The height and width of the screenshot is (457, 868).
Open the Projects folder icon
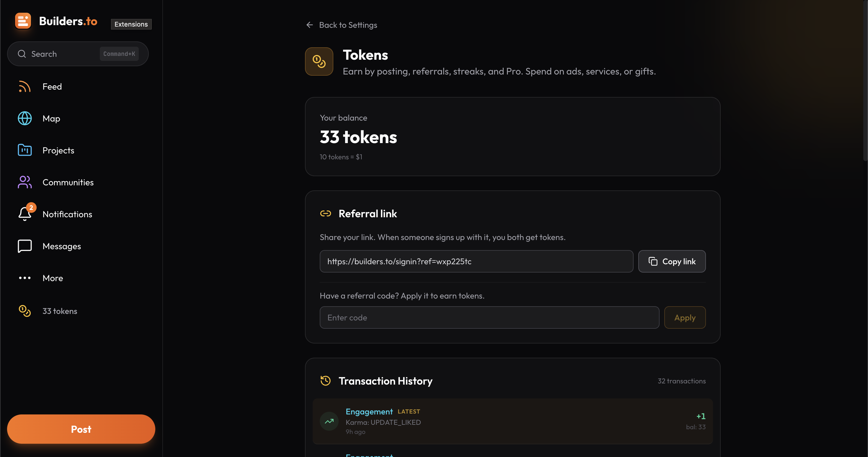25,150
